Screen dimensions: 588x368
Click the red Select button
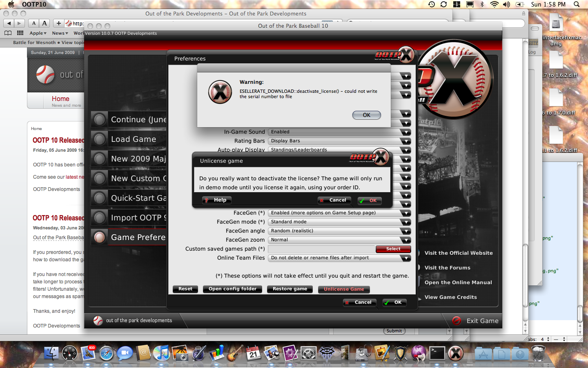393,249
